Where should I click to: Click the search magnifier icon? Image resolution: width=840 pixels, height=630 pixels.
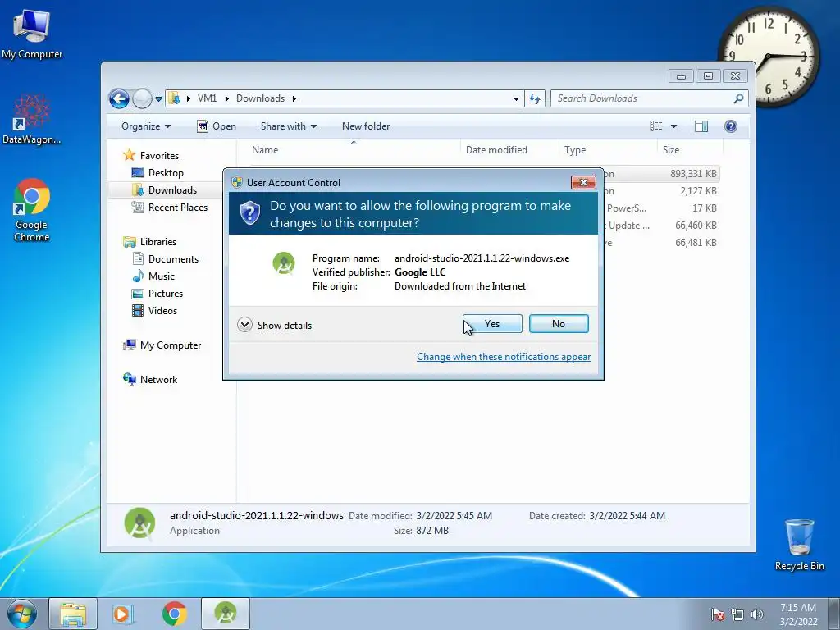[x=739, y=98]
